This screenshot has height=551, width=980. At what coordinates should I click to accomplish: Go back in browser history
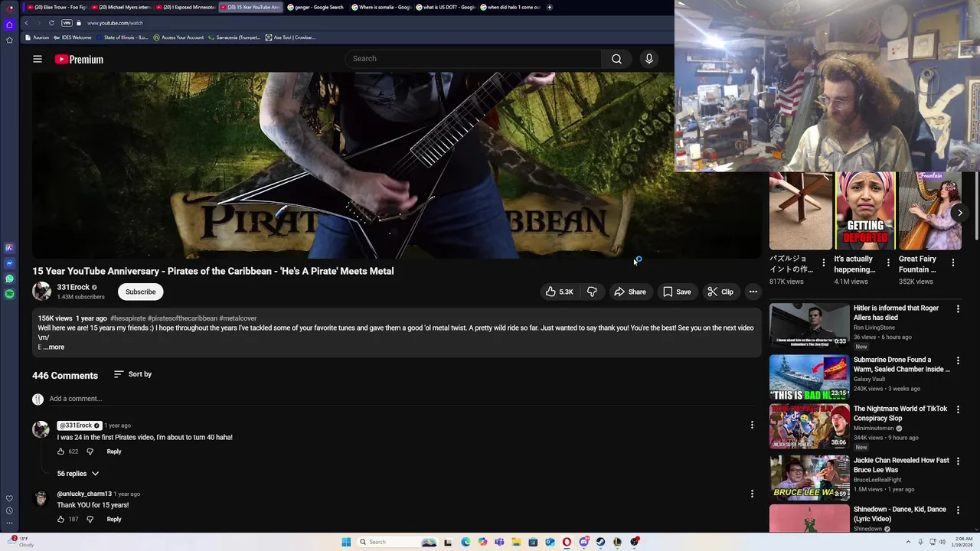click(x=26, y=23)
